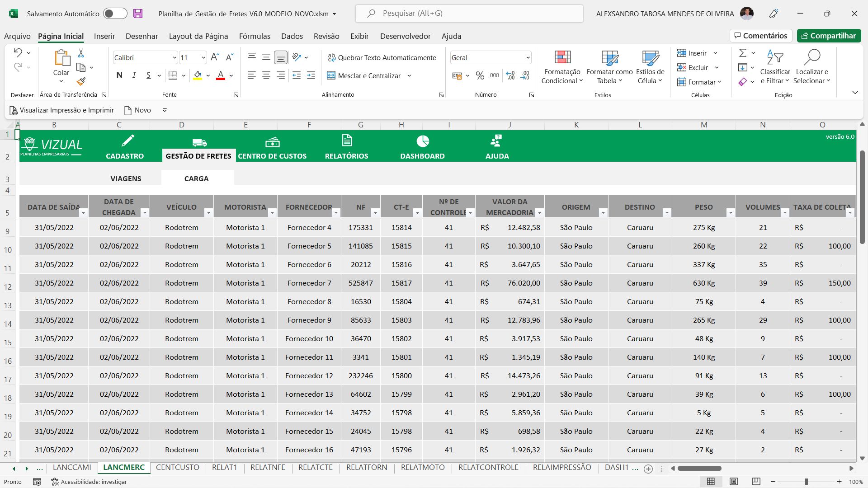Viewport: 868px width, 488px height.
Task: Expand the Geral number format dropdown
Action: coord(528,57)
